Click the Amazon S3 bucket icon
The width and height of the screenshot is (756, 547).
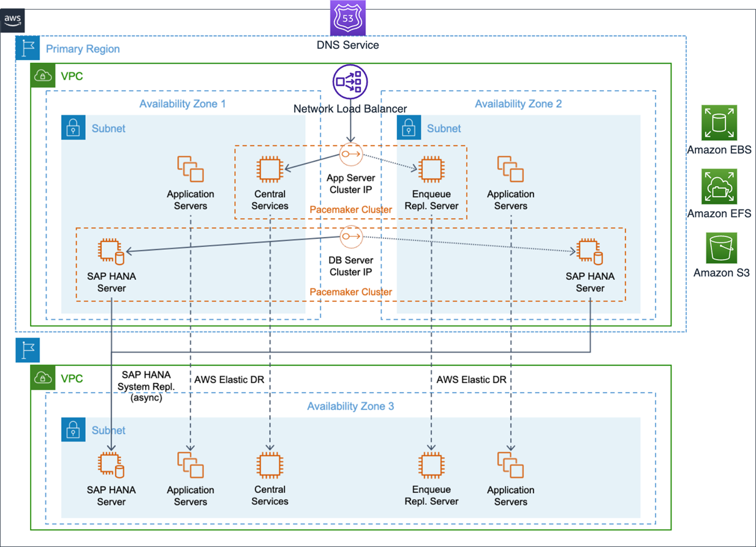[721, 247]
